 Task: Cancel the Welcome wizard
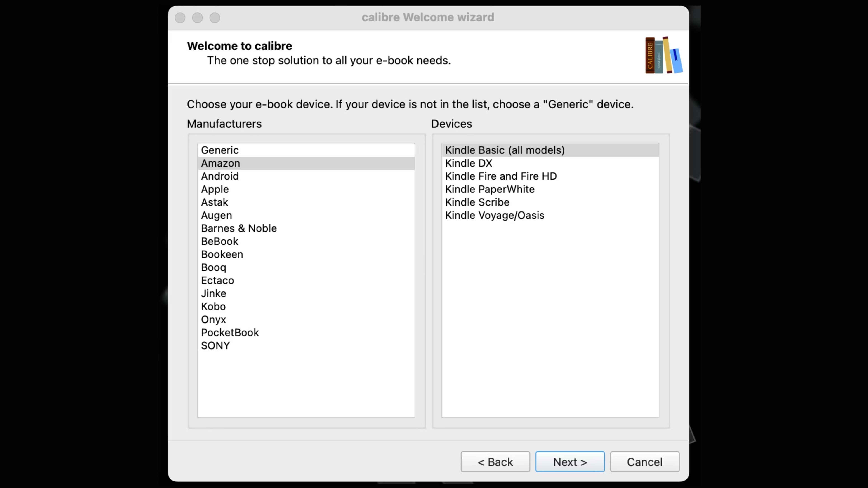(645, 462)
